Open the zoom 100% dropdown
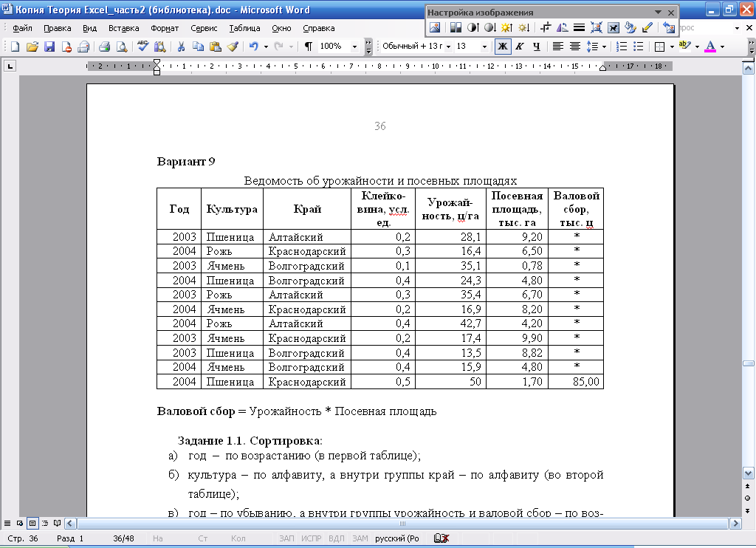756x548 pixels. click(355, 47)
